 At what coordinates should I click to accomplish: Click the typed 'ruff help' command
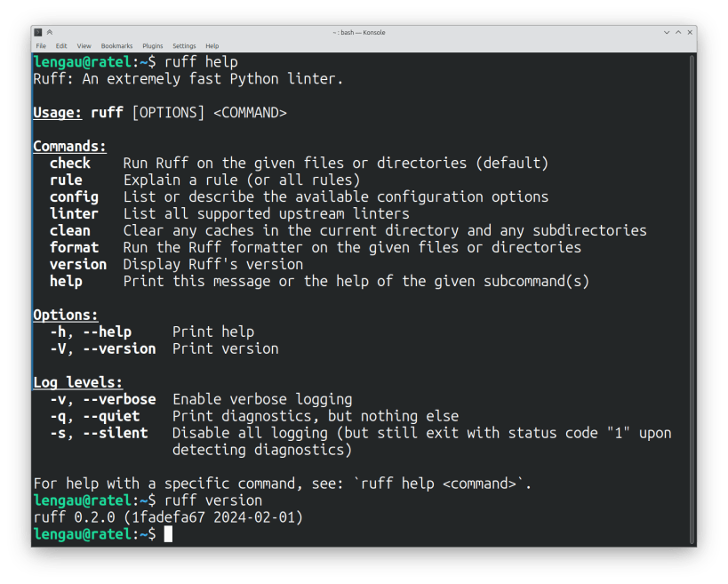[201, 62]
